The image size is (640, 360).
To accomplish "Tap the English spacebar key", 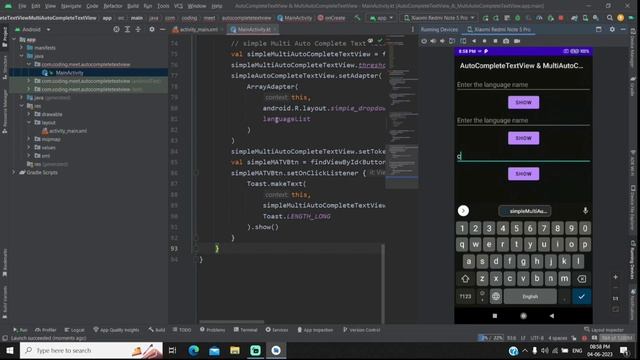I will [530, 296].
